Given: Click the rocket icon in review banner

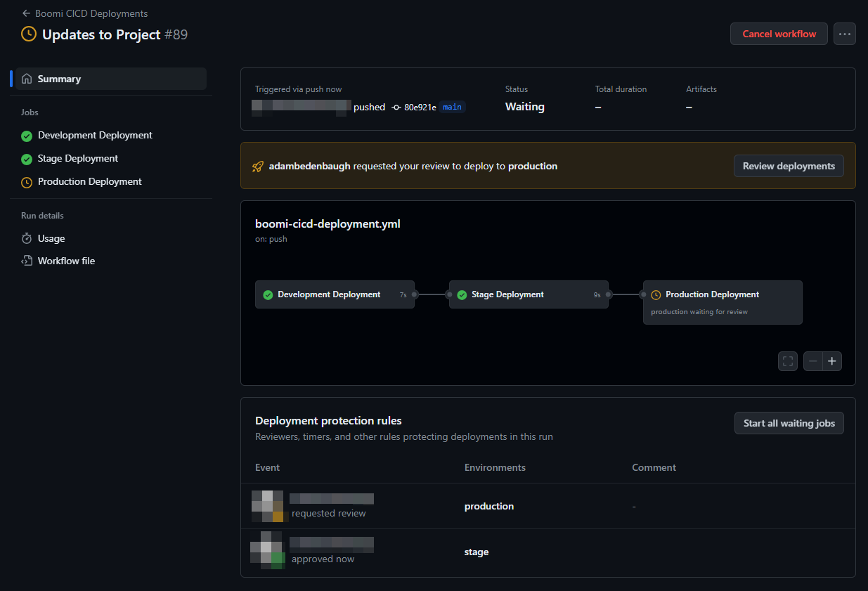Looking at the screenshot, I should (258, 167).
